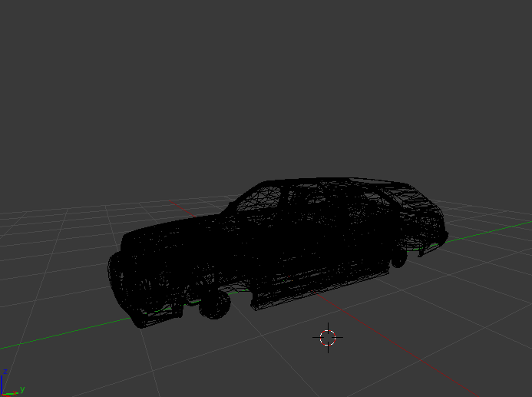The width and height of the screenshot is (532, 397).
Task: Click the 3D cursor crosshair
Action: [x=328, y=338]
